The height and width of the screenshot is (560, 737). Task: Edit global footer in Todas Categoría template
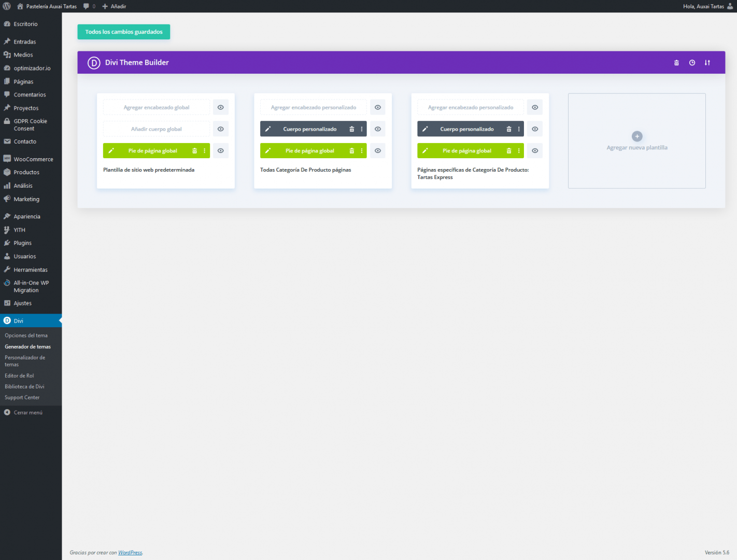(268, 151)
